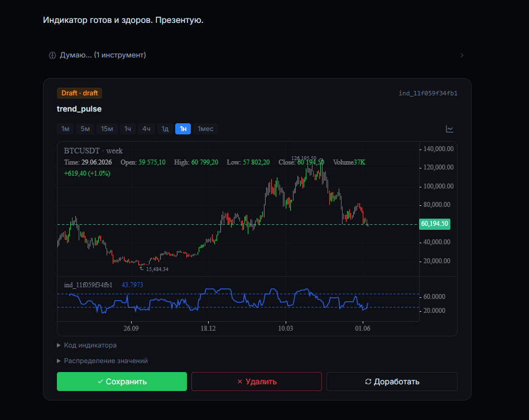Viewport: 529px width, 420px height.
Task: Click the text Индикатор готов и здоров
Action: (98, 20)
